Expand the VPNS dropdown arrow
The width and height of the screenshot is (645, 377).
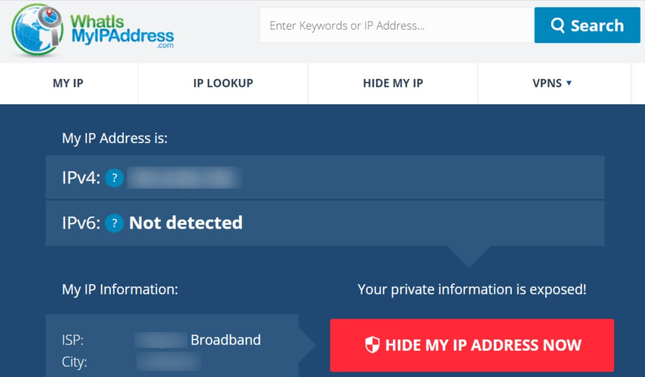pos(569,83)
